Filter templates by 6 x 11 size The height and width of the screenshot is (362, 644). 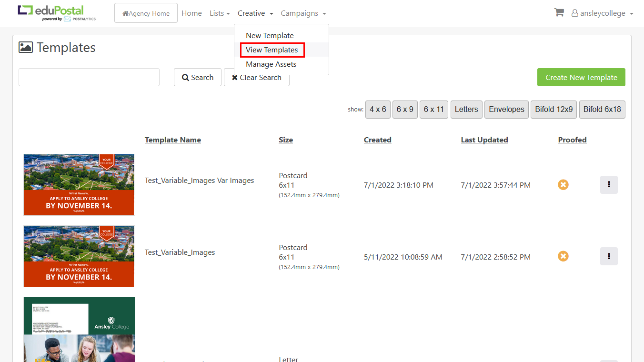tap(434, 109)
